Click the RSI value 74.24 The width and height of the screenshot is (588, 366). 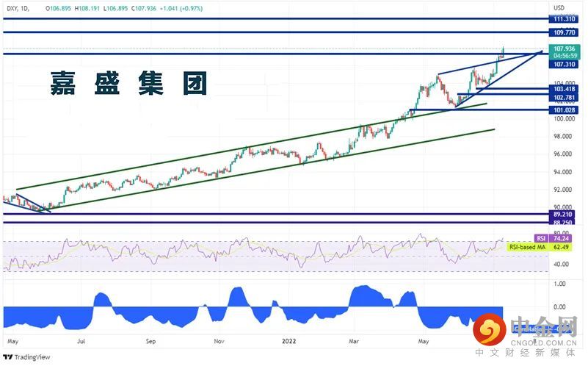[561, 238]
